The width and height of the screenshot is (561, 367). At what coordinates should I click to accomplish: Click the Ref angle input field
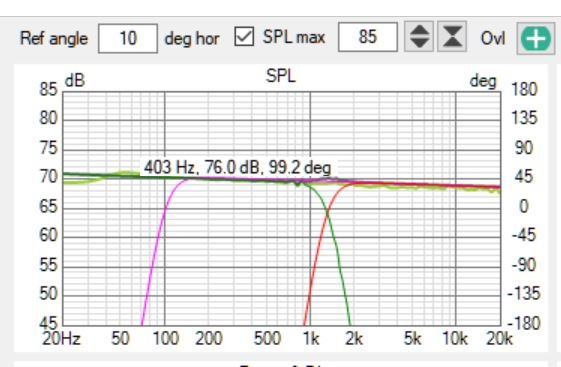128,39
